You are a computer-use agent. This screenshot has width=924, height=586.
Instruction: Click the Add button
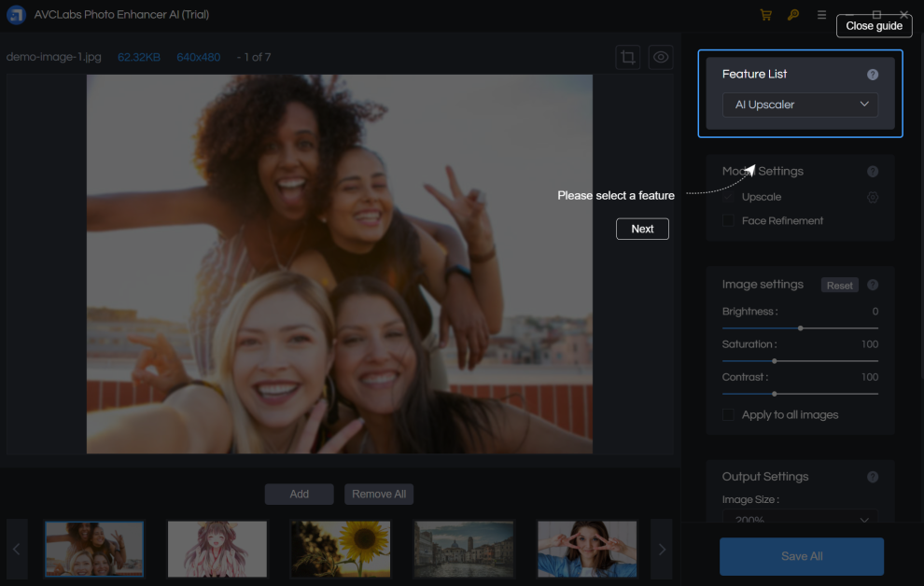(300, 495)
